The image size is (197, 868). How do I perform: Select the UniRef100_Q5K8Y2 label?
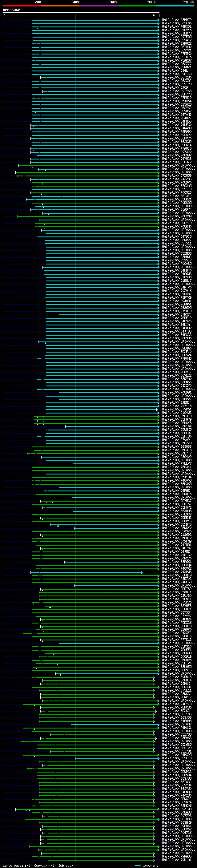177,508
